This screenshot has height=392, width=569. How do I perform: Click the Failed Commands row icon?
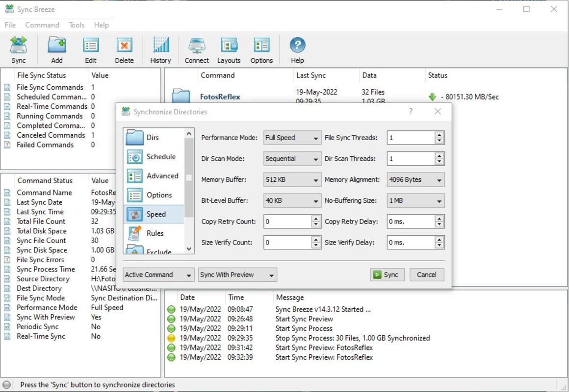click(x=7, y=145)
